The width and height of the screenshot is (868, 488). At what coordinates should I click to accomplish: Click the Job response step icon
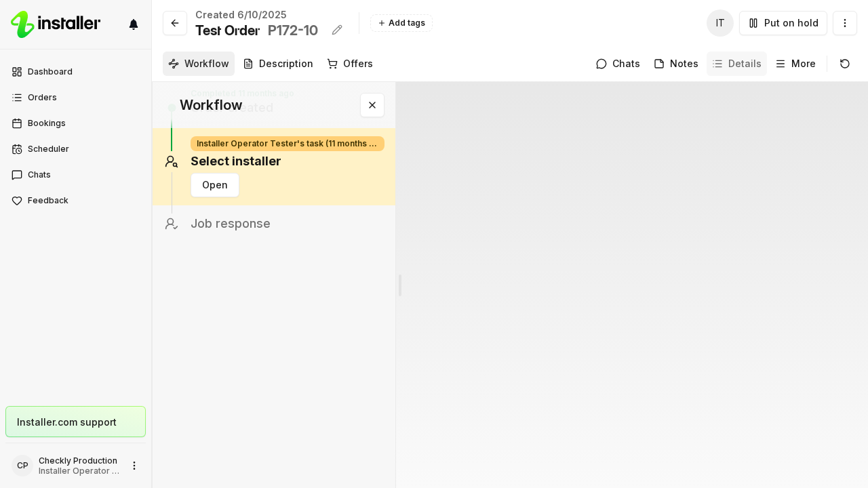click(172, 224)
